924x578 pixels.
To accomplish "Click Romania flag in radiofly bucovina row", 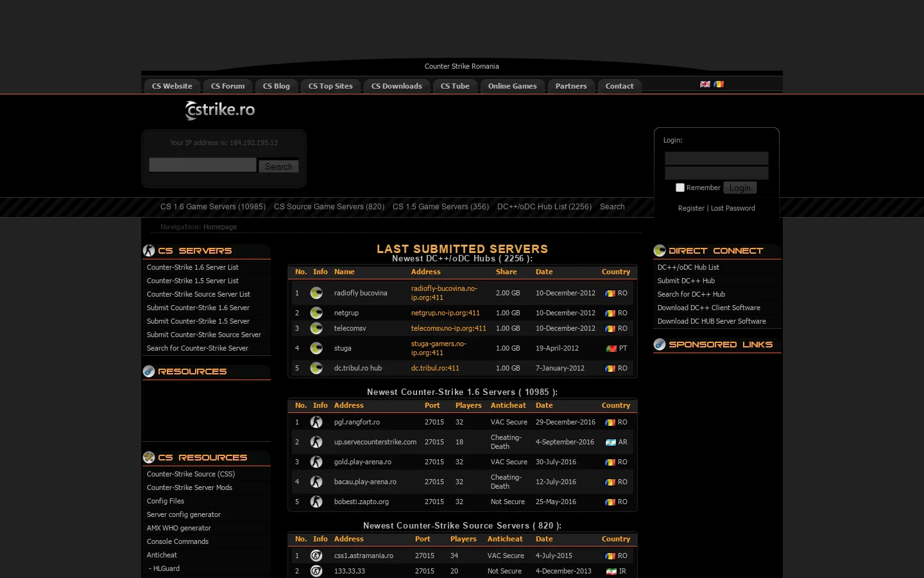I will click(x=610, y=293).
